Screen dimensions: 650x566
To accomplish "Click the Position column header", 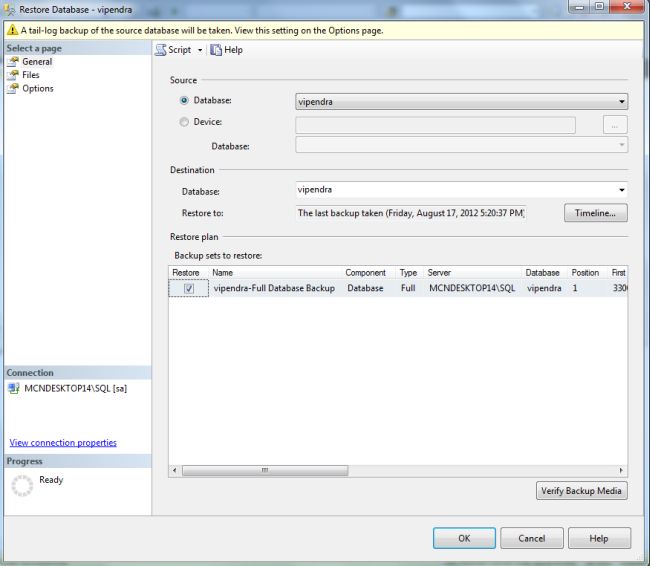I will click(x=585, y=273).
